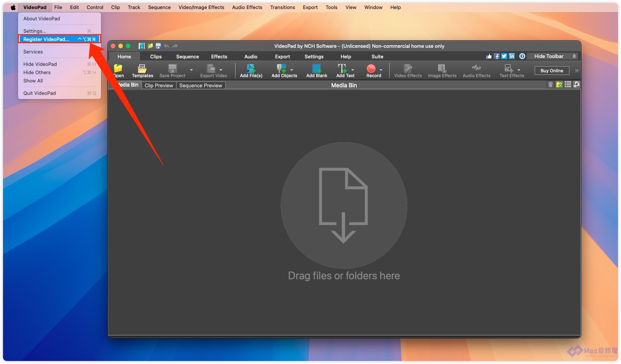Click the undo arrow in the title bar
This screenshot has width=621, height=364.
[x=167, y=46]
